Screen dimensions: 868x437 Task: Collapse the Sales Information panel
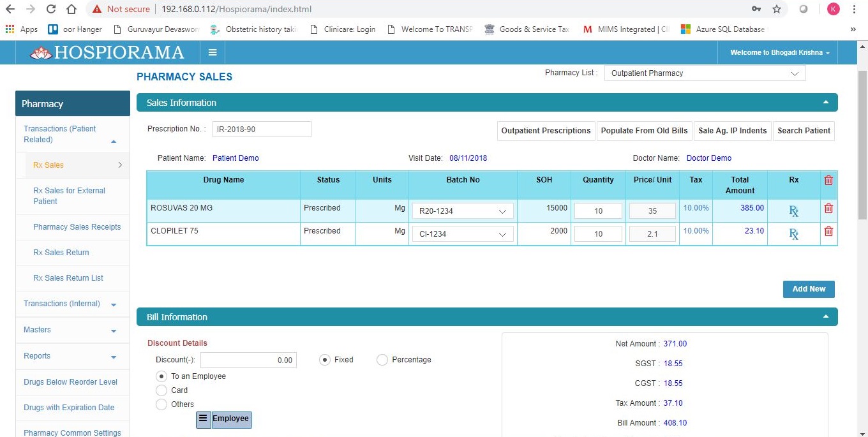tap(825, 102)
